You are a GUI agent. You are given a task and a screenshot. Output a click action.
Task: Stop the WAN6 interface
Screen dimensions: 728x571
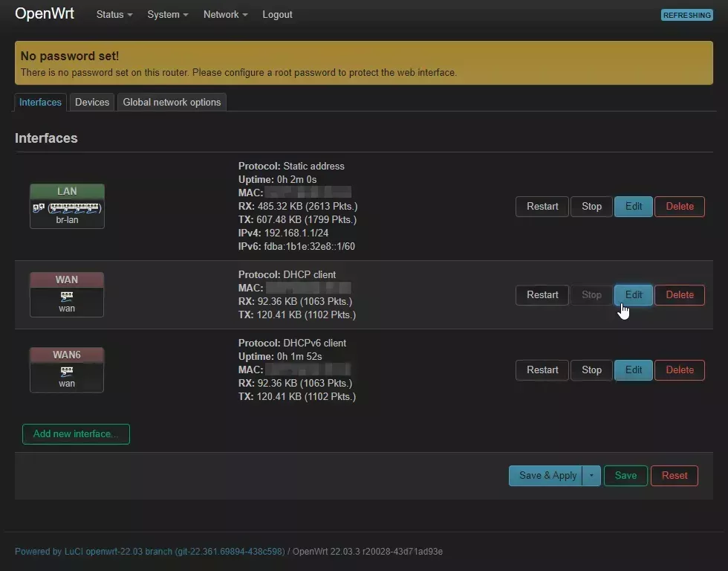[591, 370]
